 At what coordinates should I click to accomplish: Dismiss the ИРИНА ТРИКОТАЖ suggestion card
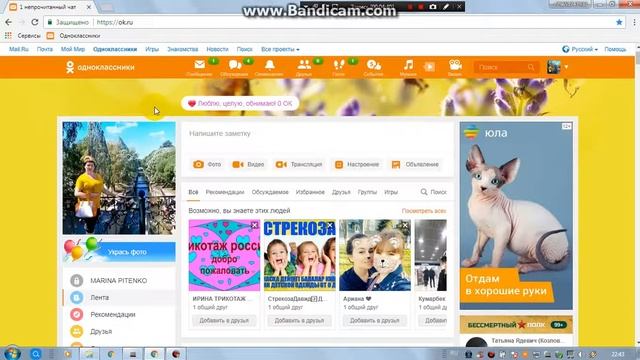(x=254, y=225)
